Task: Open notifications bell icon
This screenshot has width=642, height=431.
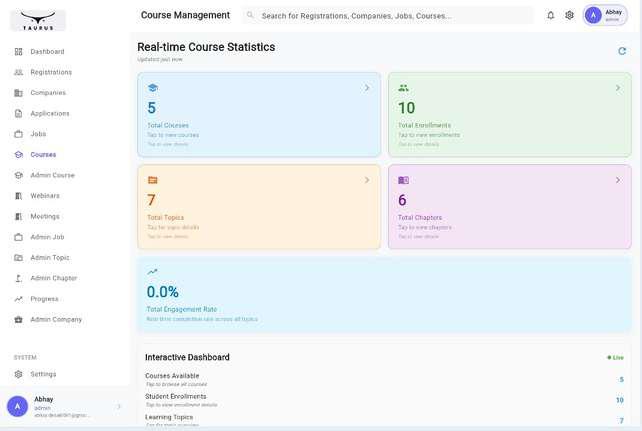Action: (551, 16)
